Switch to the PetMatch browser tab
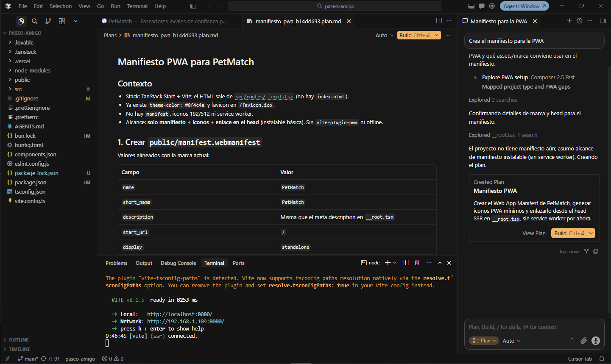 [x=170, y=21]
